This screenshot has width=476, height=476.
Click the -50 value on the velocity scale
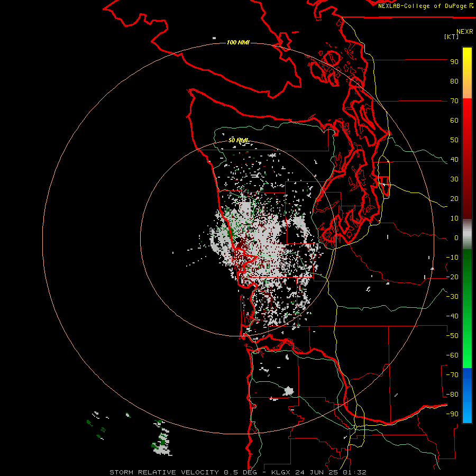pyautogui.click(x=452, y=336)
